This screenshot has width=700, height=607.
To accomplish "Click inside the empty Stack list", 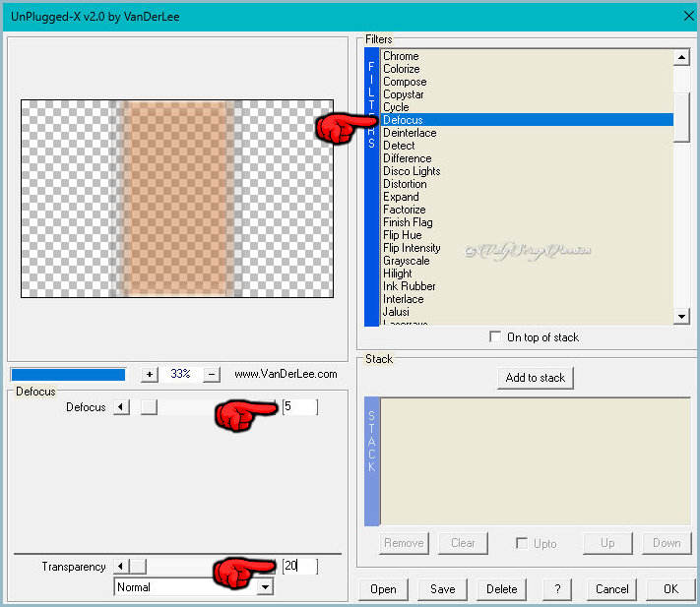I will click(536, 461).
